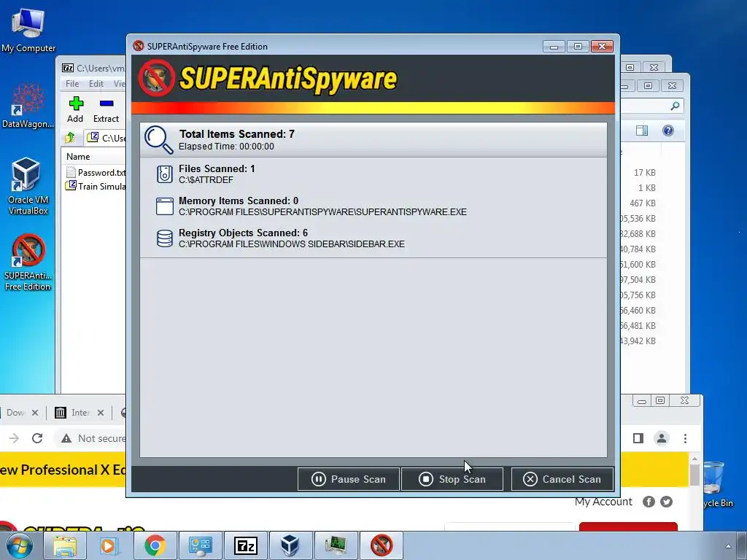Image resolution: width=747 pixels, height=560 pixels.
Task: Click the Registry Objects Scanned database icon
Action: 164,238
